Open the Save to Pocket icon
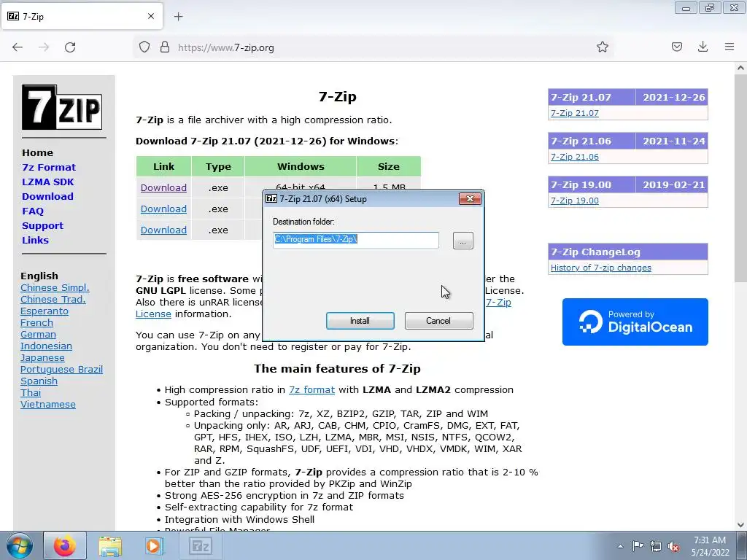This screenshot has height=560, width=747. tap(676, 47)
